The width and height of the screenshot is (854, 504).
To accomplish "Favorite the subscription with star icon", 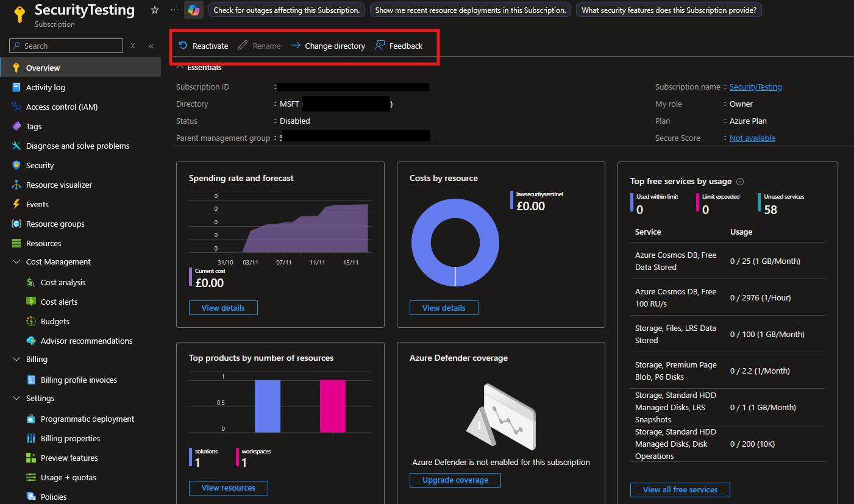I will [x=155, y=10].
